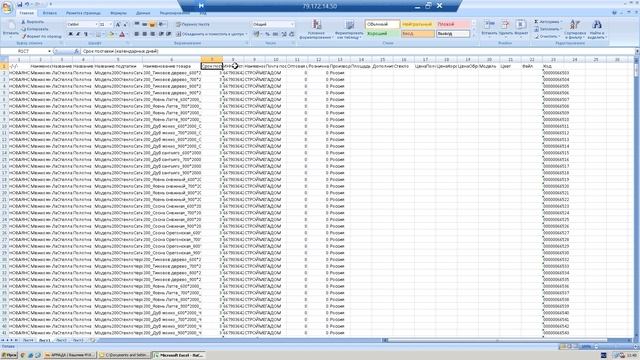The image size is (640, 360).
Task: Open the Find and Select menu
Action: 597,29
